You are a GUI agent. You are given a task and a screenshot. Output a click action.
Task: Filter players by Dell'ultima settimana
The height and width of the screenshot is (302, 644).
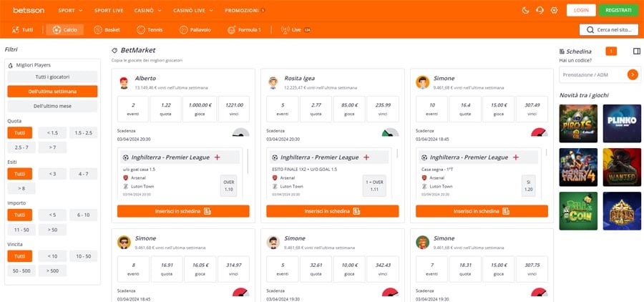(52, 91)
